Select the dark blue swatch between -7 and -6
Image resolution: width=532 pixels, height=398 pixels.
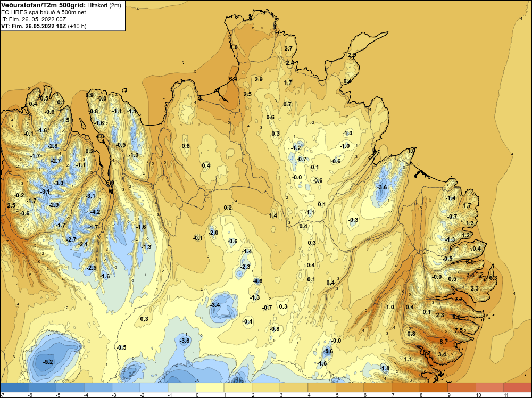14,387
